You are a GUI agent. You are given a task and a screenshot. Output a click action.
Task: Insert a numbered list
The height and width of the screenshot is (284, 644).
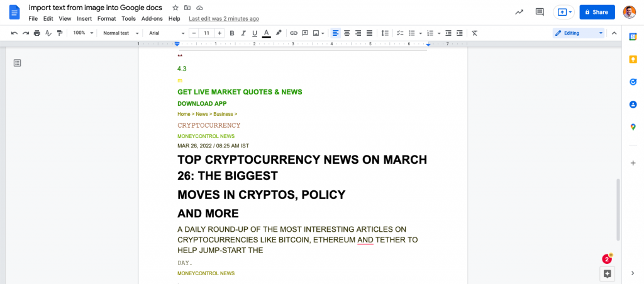(430, 33)
